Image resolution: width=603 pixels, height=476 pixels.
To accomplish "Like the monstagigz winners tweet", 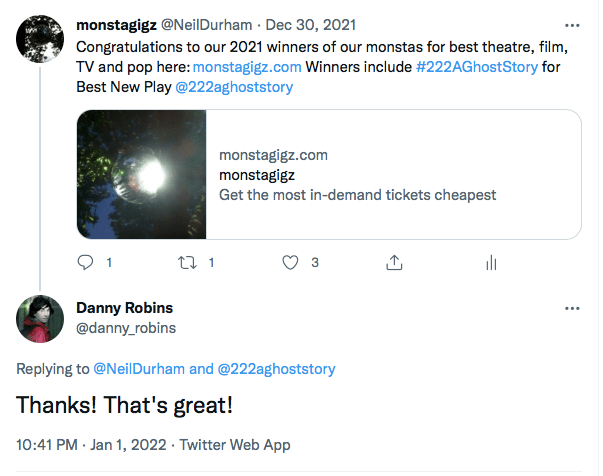I will (x=291, y=262).
